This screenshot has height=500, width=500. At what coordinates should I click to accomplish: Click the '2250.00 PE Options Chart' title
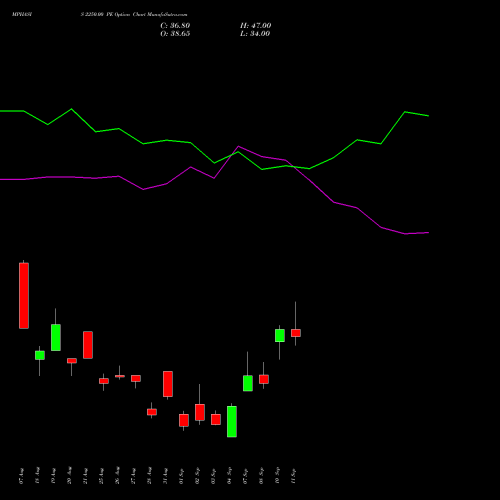tap(114, 15)
